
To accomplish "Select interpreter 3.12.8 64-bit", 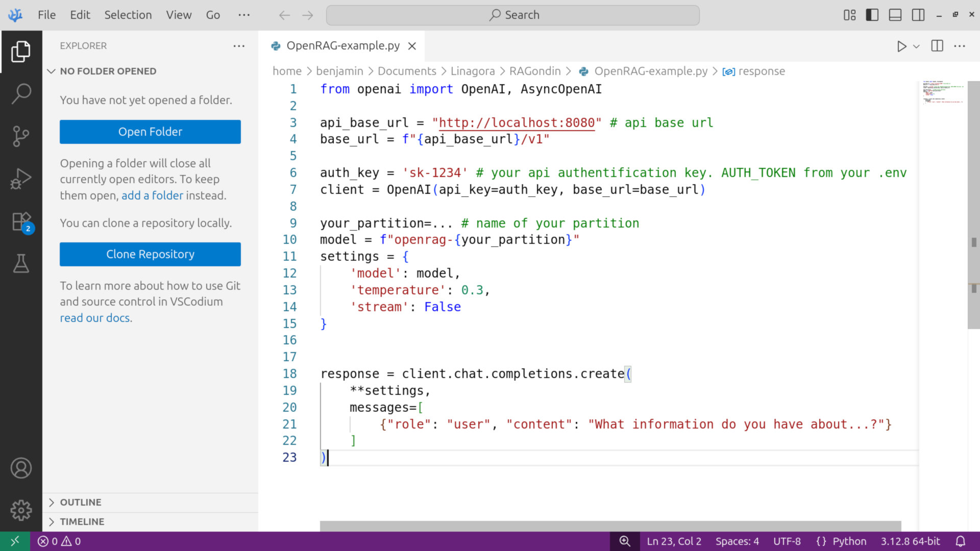I will click(910, 541).
